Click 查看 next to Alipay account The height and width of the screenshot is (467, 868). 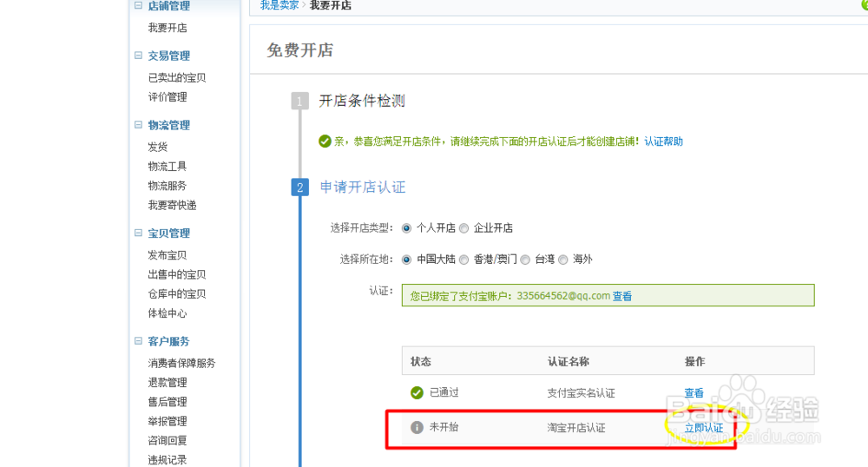[622, 296]
